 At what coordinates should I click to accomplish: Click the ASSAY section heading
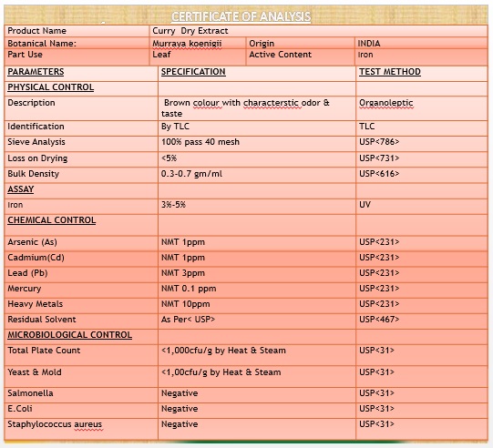21,189
